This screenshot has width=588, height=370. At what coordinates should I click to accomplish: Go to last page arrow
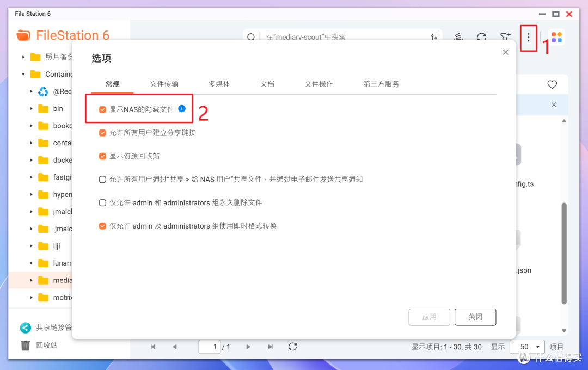[x=271, y=347]
